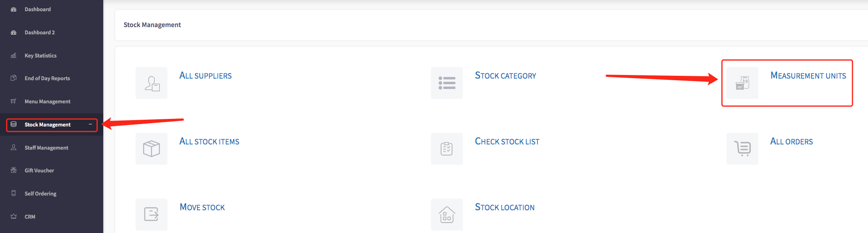Follow the All Suppliers text link

point(205,75)
